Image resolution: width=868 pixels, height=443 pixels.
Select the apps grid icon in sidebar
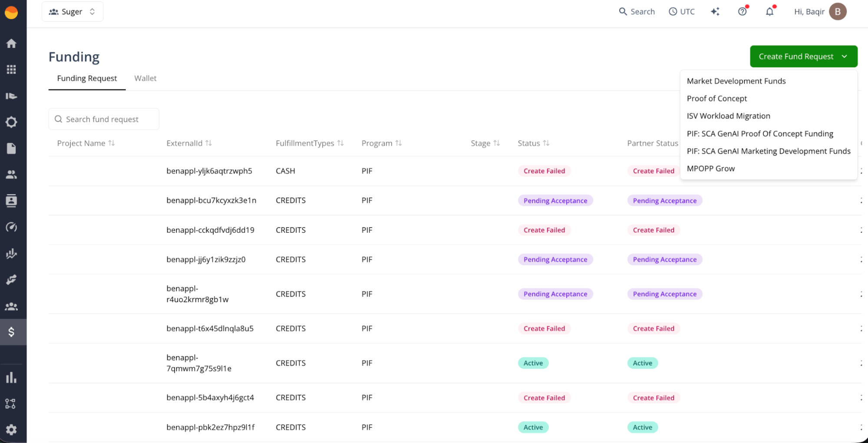11,69
